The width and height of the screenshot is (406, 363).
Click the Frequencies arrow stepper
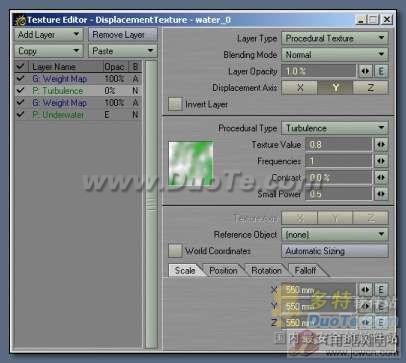381,161
